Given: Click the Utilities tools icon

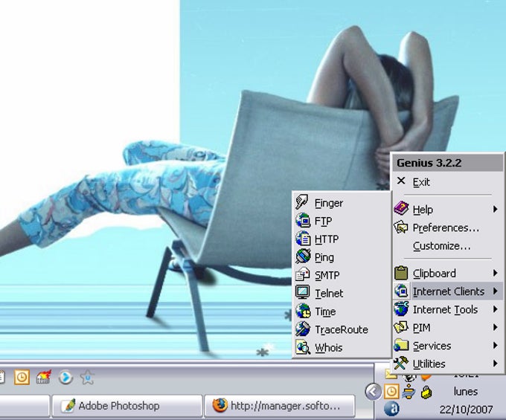Looking at the screenshot, I should 401,364.
